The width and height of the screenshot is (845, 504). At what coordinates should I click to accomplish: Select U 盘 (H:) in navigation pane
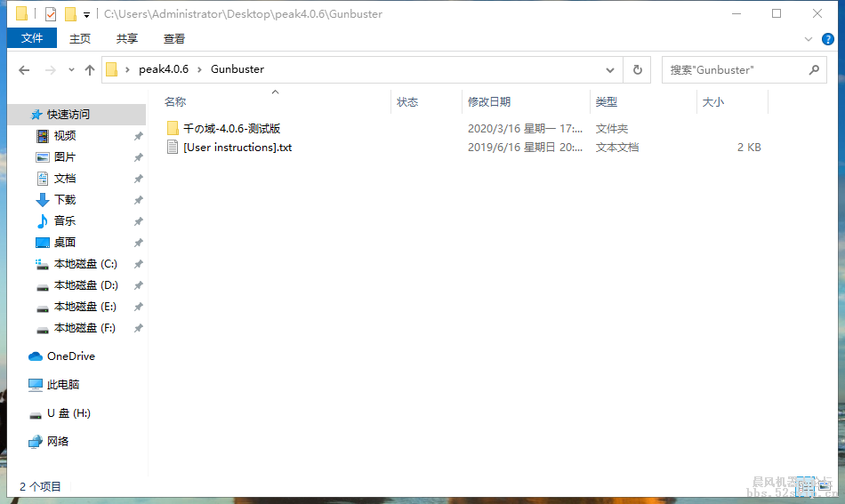click(68, 413)
